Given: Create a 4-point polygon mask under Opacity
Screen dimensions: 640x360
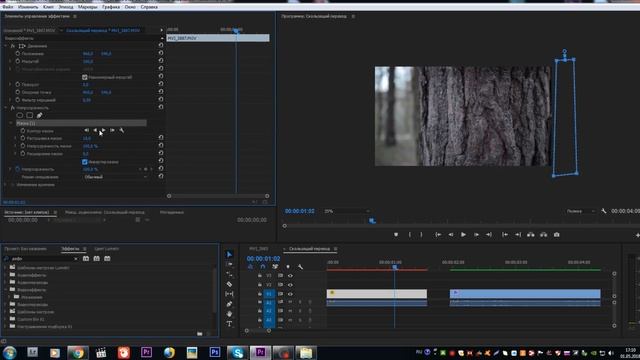Looking at the screenshot, I should point(29,116).
